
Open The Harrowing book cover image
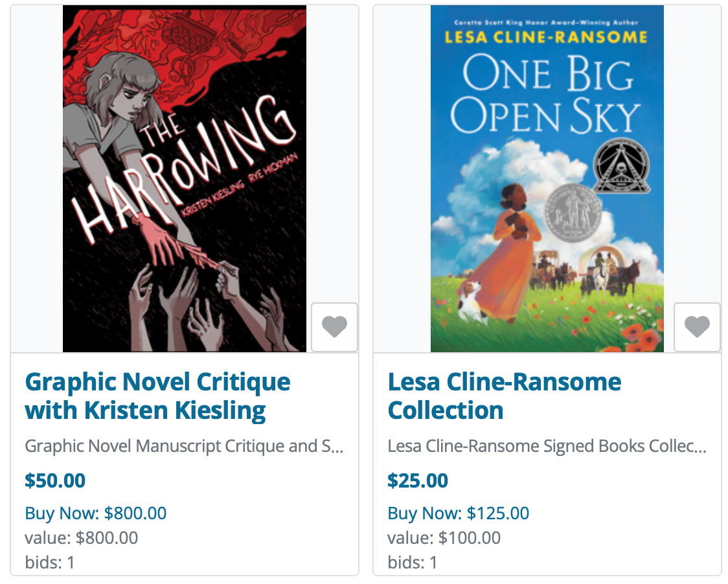[x=185, y=179]
